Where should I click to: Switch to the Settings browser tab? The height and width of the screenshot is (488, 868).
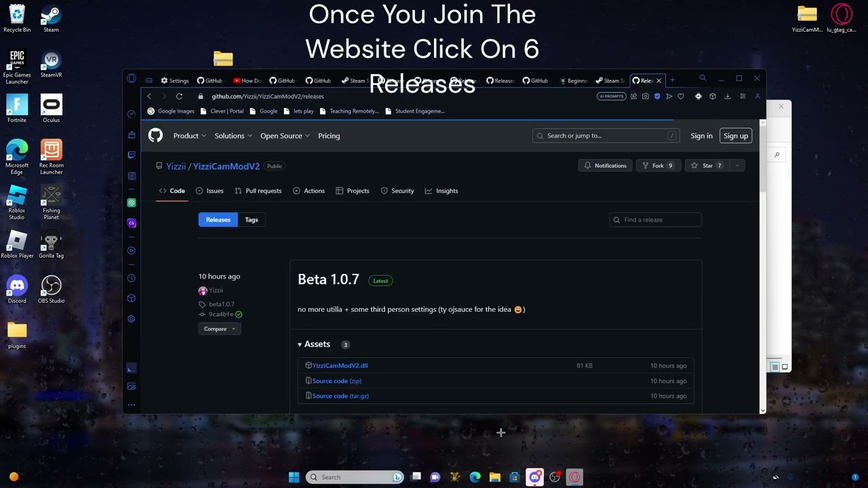coord(174,81)
